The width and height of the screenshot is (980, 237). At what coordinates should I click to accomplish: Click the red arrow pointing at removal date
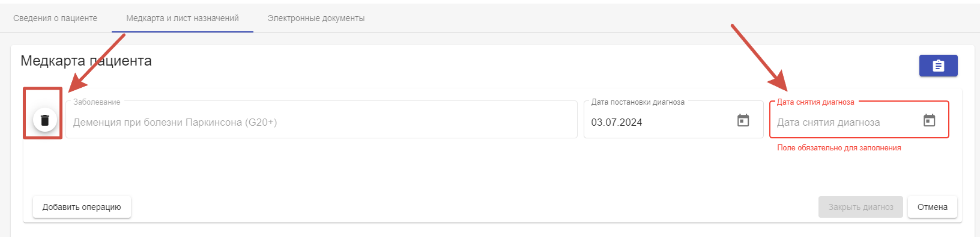click(x=758, y=58)
